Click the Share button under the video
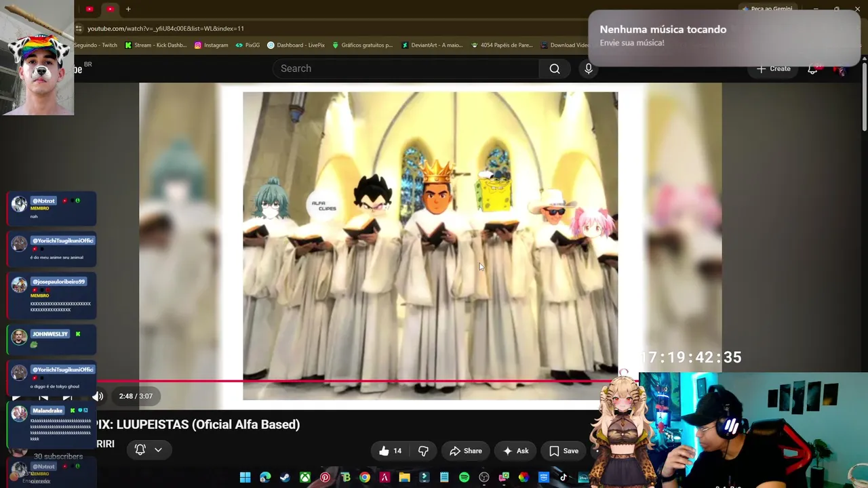This screenshot has width=868, height=488. pyautogui.click(x=466, y=451)
